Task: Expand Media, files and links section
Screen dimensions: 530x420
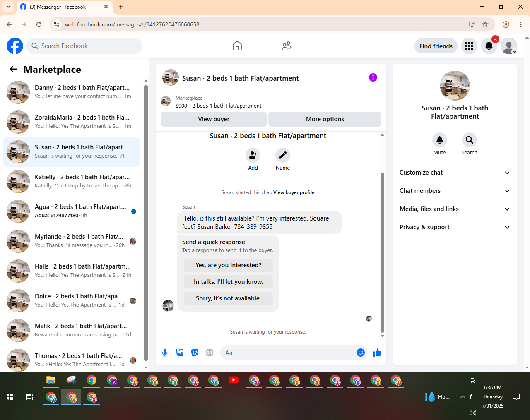Action: point(455,209)
